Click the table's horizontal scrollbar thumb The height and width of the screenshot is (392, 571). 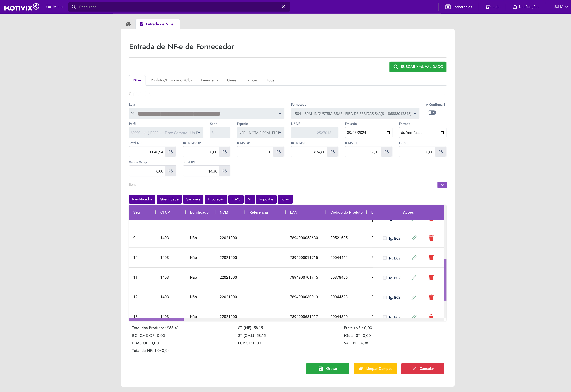click(156, 320)
